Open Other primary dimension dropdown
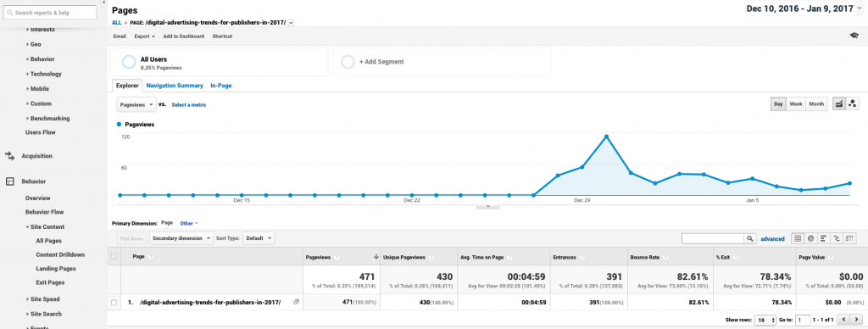The width and height of the screenshot is (868, 329). tap(189, 223)
